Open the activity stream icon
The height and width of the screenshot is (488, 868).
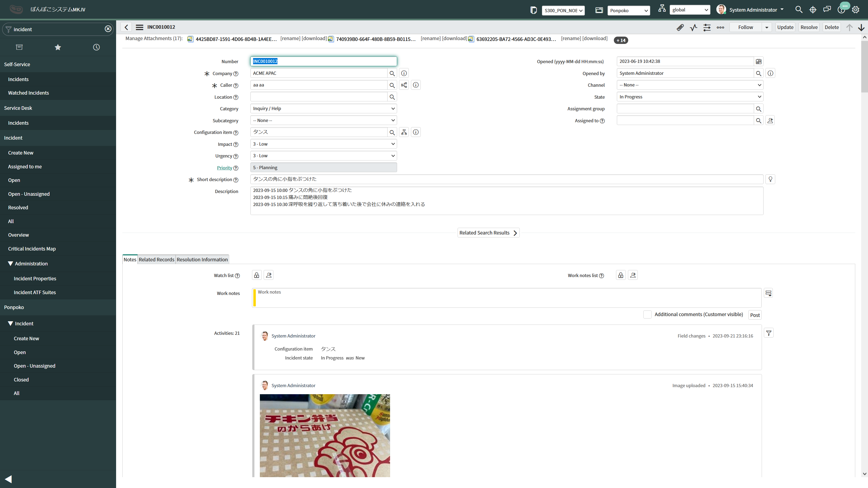(693, 27)
